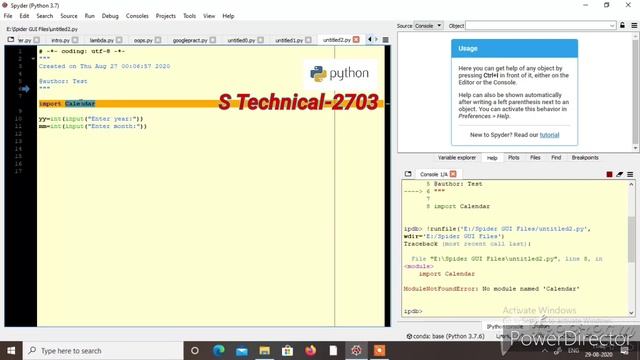Open the Run menu

[x=89, y=16]
